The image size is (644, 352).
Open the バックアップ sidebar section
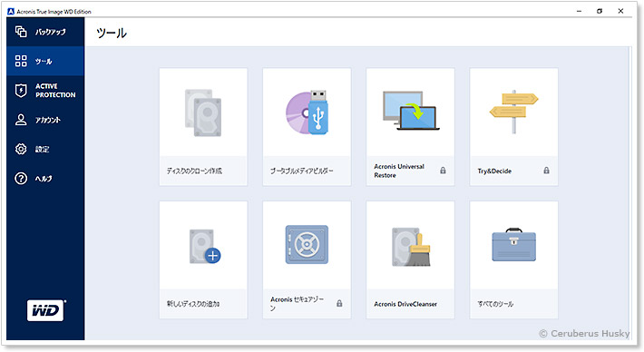[x=45, y=32]
